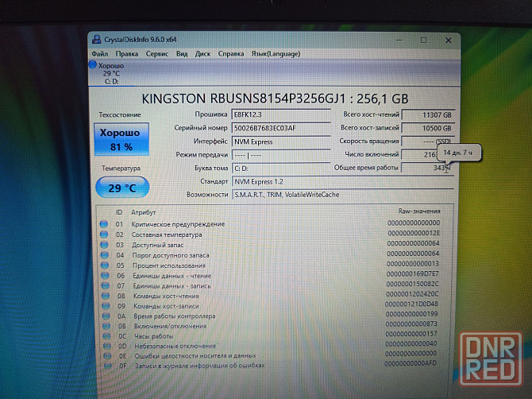
Task: Maximize the CrystalDiskInfo window
Action: 423,40
